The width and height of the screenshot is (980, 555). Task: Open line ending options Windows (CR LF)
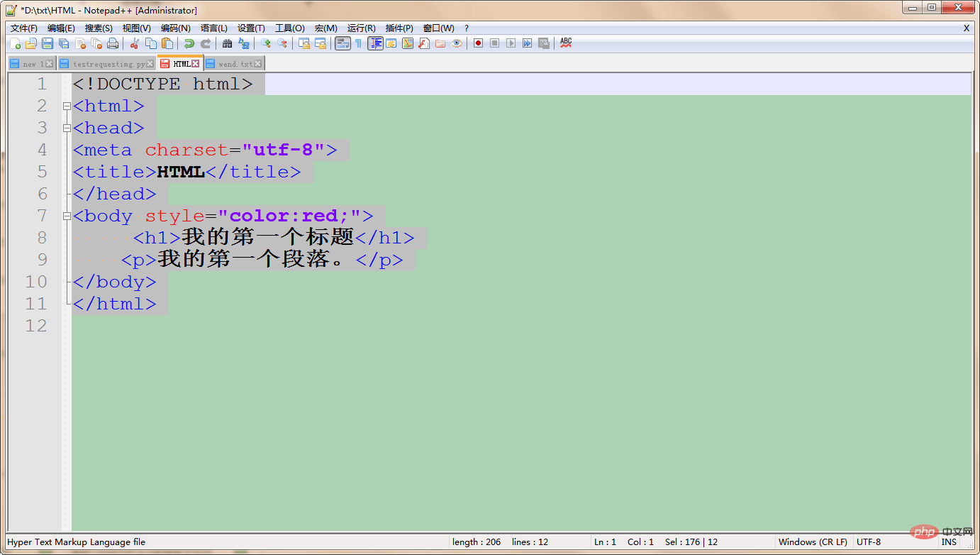[813, 542]
